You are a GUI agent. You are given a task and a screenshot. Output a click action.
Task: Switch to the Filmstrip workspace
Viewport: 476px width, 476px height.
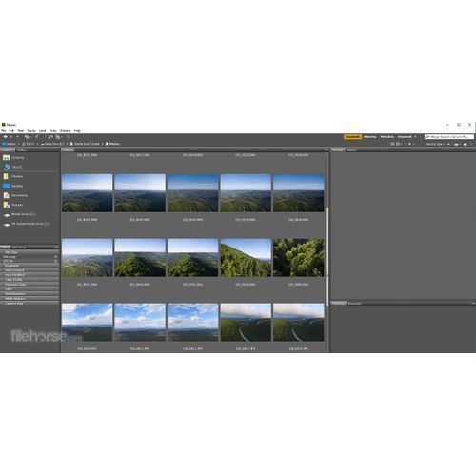tap(369, 137)
